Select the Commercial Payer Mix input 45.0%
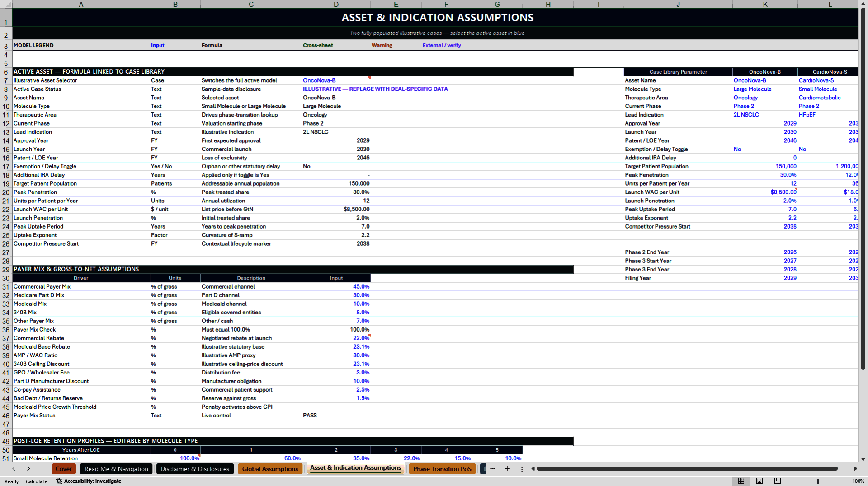 pos(336,286)
